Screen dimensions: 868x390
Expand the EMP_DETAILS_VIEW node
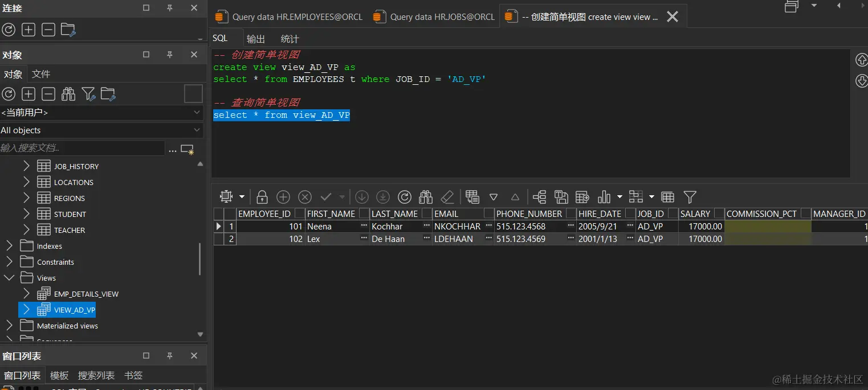[x=27, y=294]
